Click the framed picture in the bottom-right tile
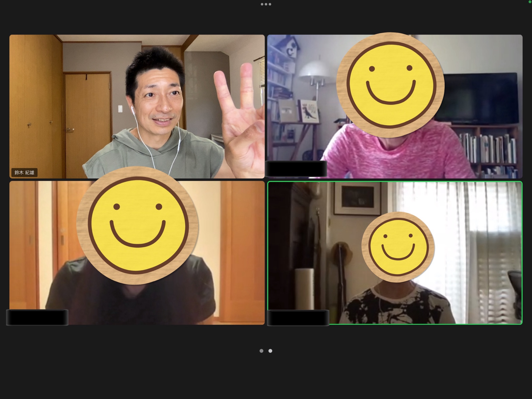The width and height of the screenshot is (532, 399). tap(357, 198)
